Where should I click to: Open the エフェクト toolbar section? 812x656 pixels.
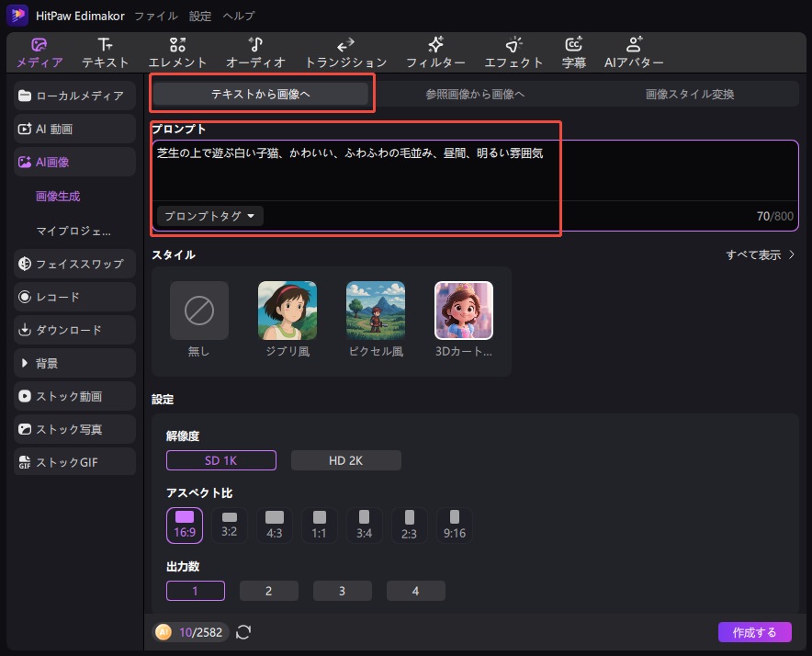[x=513, y=53]
